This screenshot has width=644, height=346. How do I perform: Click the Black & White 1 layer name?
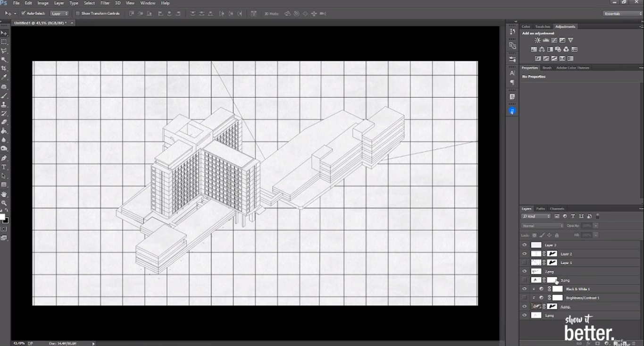point(578,289)
